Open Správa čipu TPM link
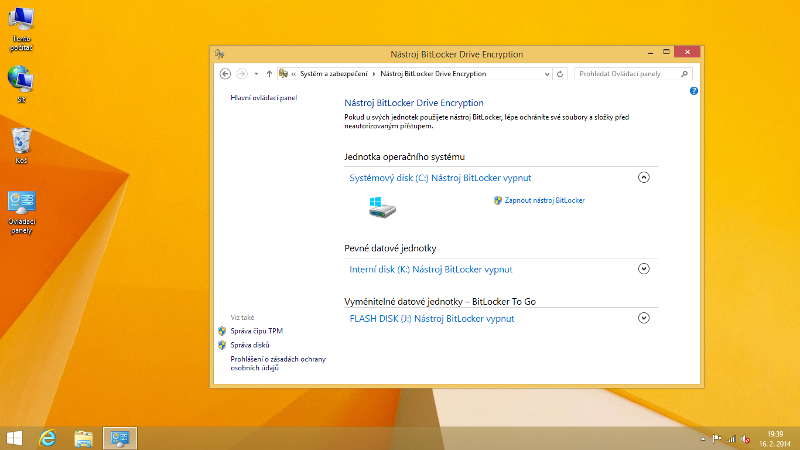The image size is (800, 450). [250, 330]
